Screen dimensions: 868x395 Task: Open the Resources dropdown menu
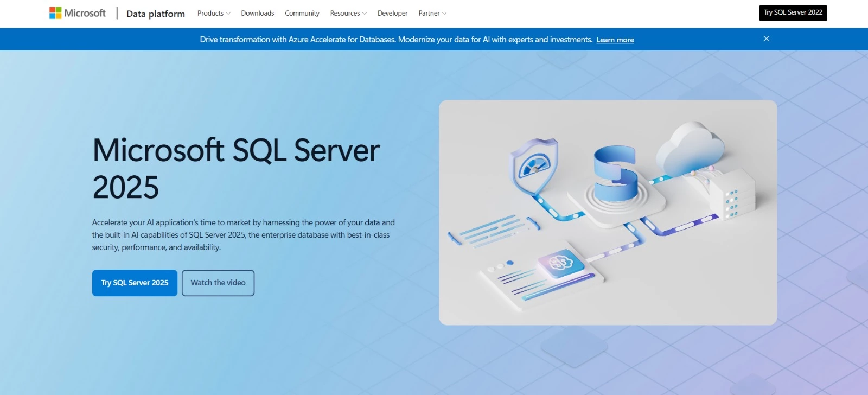348,13
